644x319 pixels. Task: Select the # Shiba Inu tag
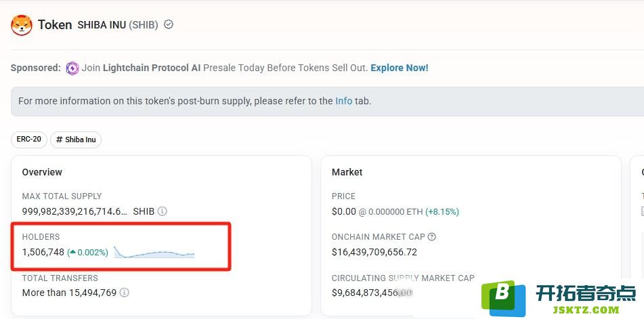(x=76, y=140)
